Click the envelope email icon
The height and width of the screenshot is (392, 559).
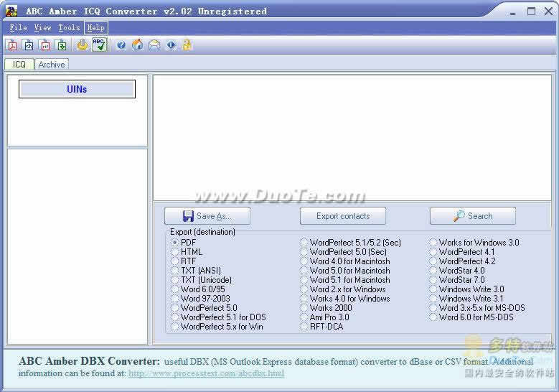154,45
